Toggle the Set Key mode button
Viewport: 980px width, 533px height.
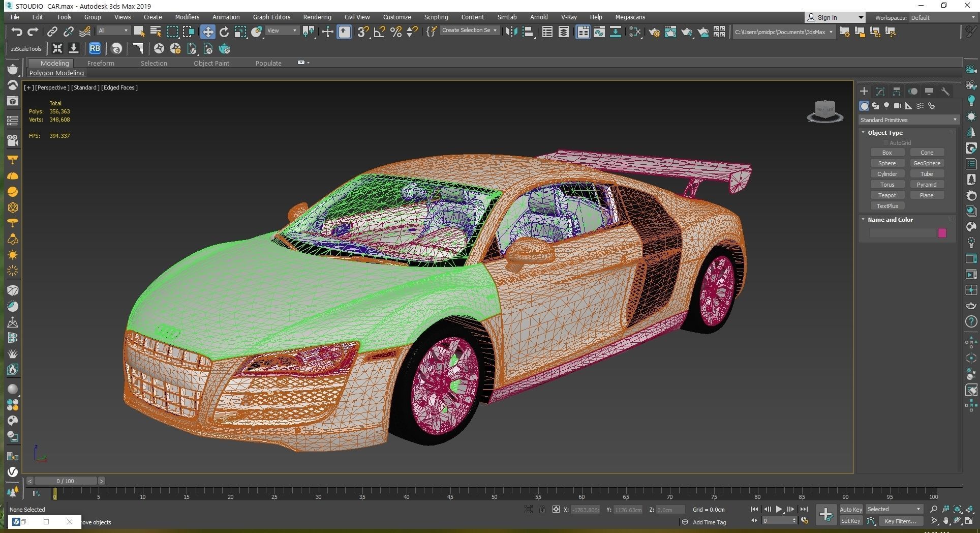pos(850,521)
